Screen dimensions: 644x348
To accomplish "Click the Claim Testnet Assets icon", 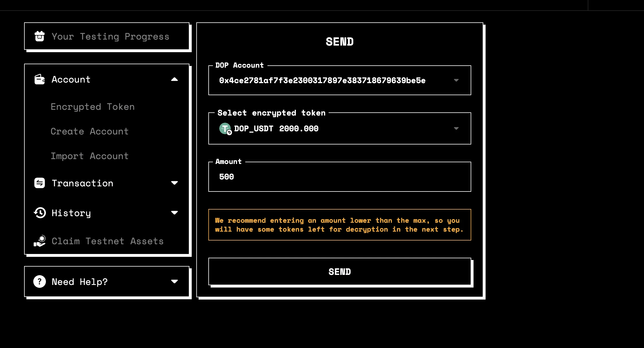I will click(x=40, y=241).
